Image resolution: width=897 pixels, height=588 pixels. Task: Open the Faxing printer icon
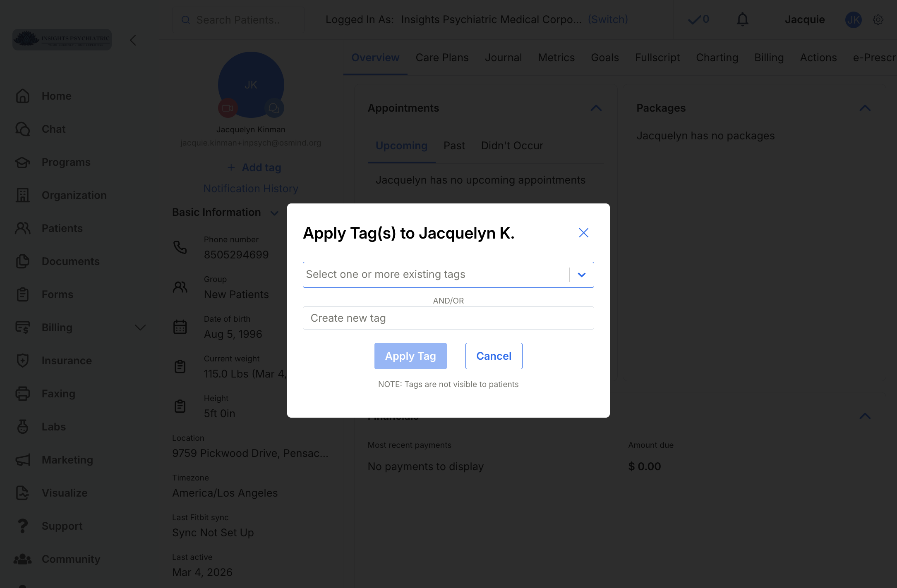[x=23, y=394]
